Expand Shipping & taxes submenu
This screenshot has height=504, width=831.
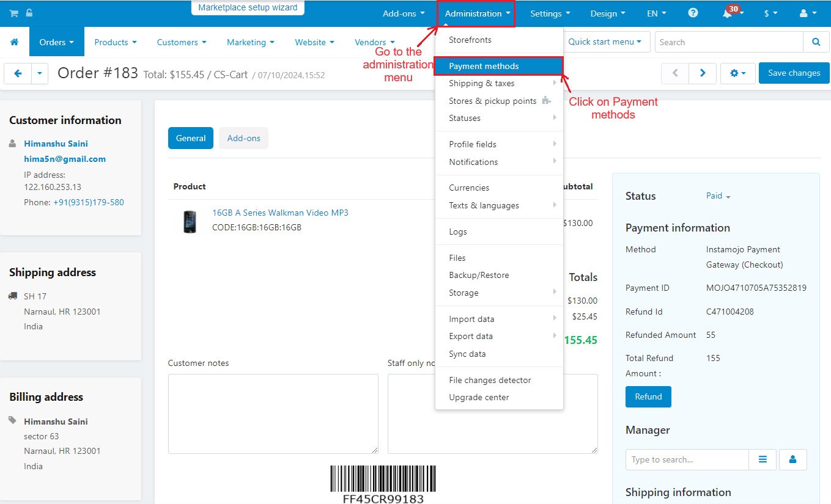(499, 83)
